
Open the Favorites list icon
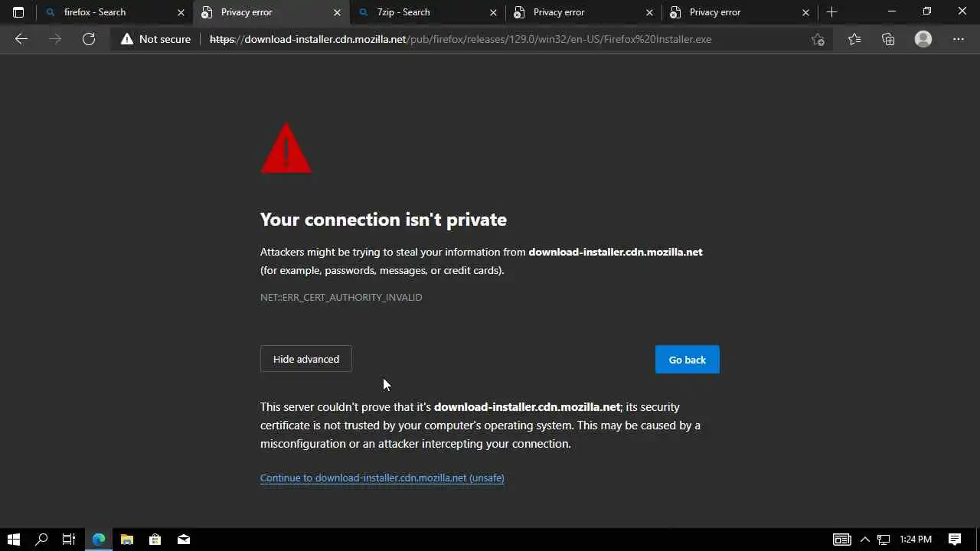(x=854, y=39)
